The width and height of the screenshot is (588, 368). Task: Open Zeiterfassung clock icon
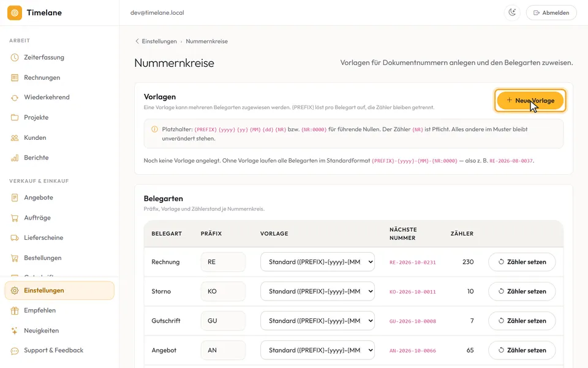coord(15,58)
